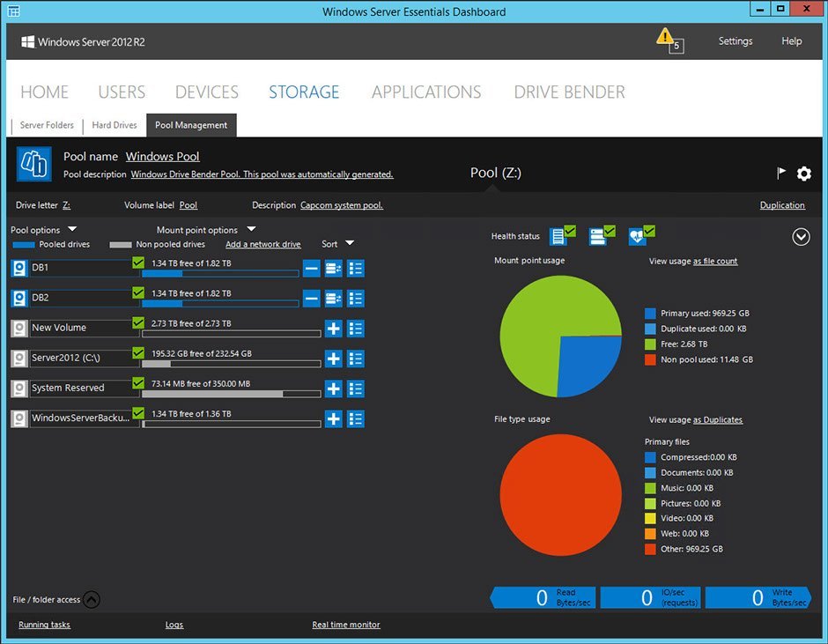Open Help in the header

tap(792, 41)
